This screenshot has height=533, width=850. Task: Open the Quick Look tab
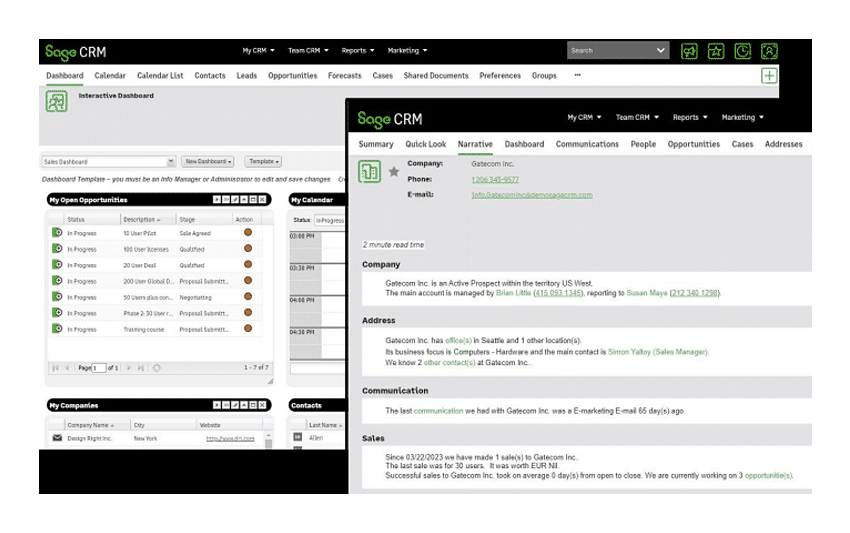click(x=426, y=144)
